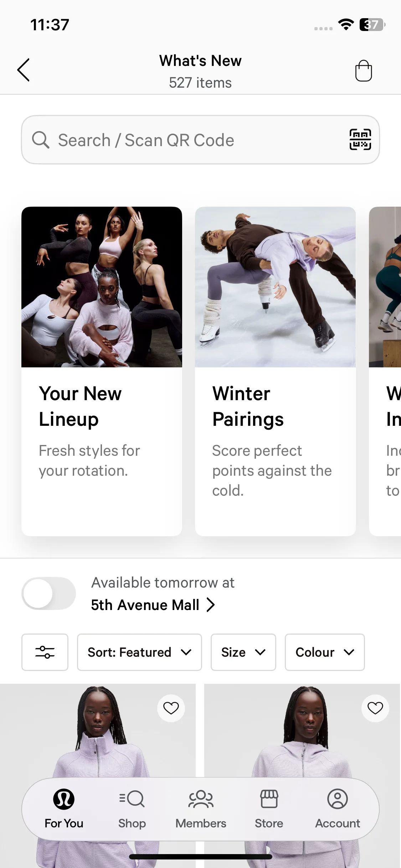Open the filter sliders icon button
Image resolution: width=401 pixels, height=868 pixels.
point(45,652)
